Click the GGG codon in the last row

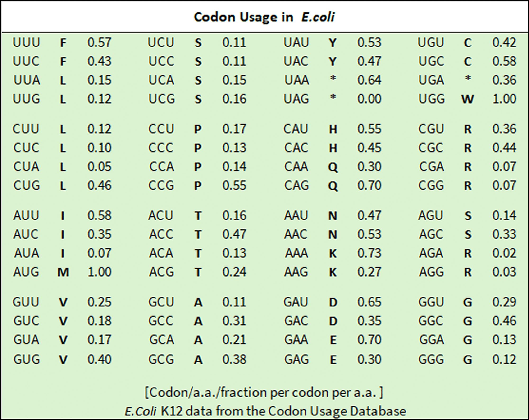tap(431, 360)
